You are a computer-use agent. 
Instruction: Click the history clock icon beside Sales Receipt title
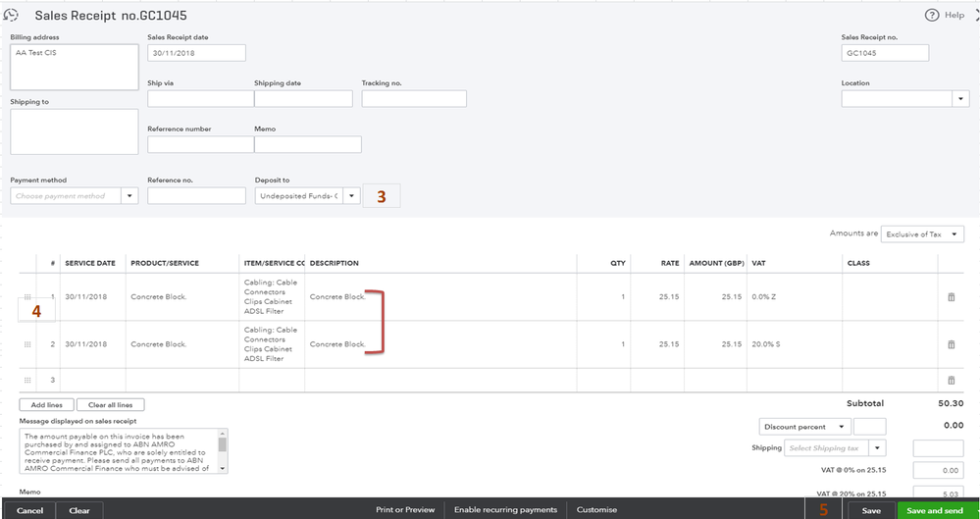coord(12,16)
